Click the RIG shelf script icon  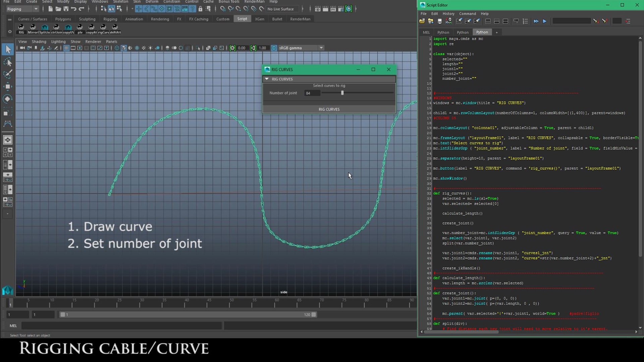click(21, 27)
